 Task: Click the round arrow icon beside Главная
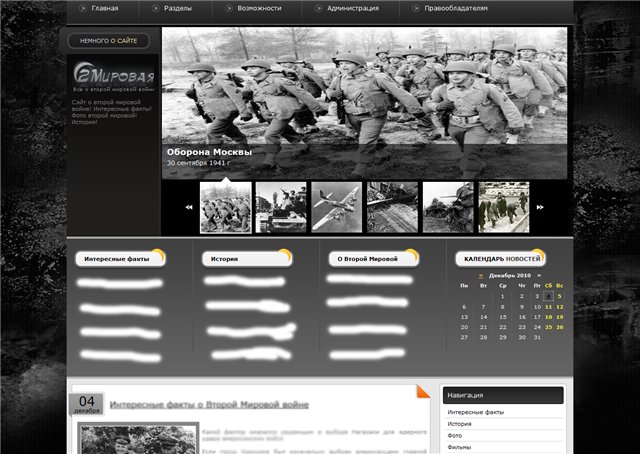(x=83, y=8)
